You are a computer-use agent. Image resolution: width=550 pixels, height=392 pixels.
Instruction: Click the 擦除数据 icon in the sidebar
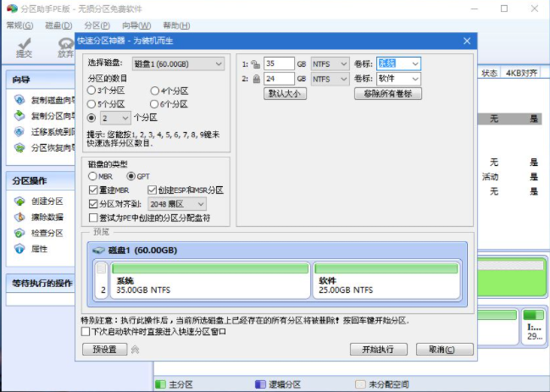tap(19, 218)
